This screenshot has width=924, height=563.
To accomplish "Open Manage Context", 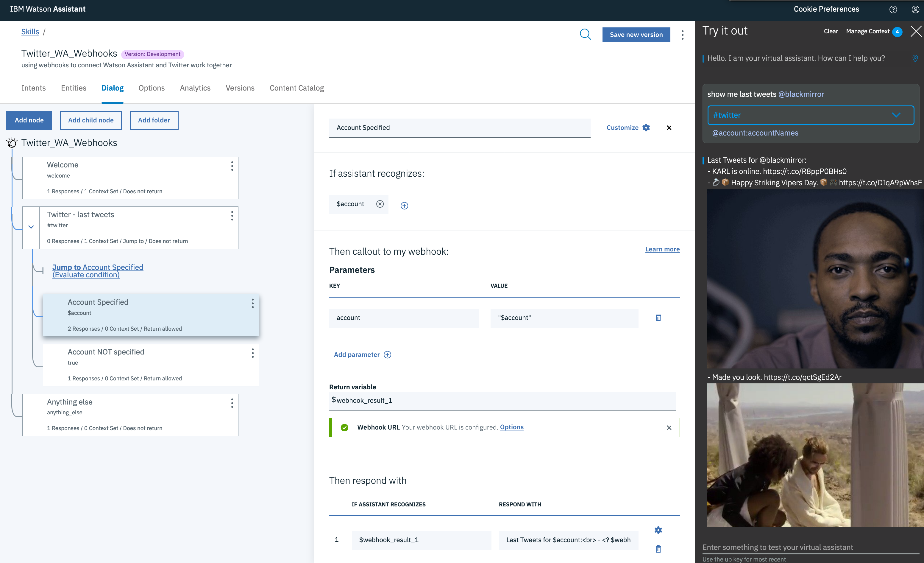I will [x=867, y=31].
